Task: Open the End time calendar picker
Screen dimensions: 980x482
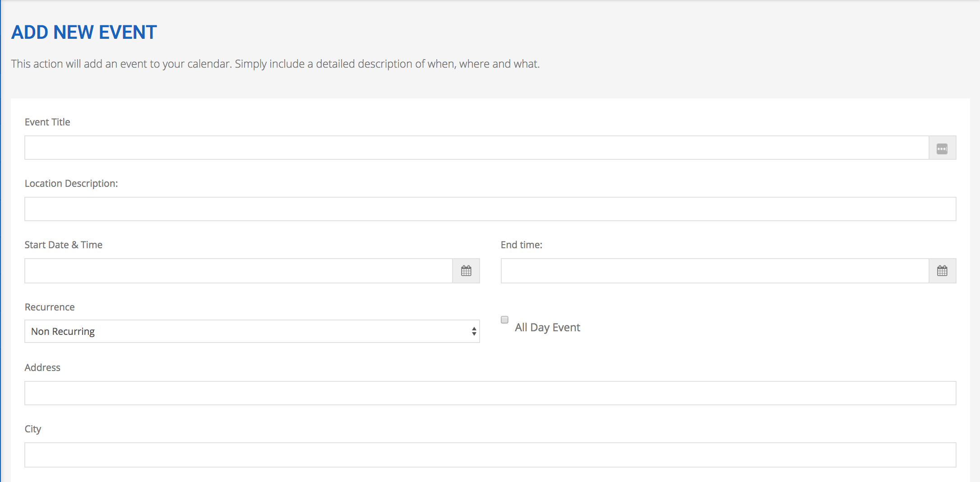Action: pos(942,271)
